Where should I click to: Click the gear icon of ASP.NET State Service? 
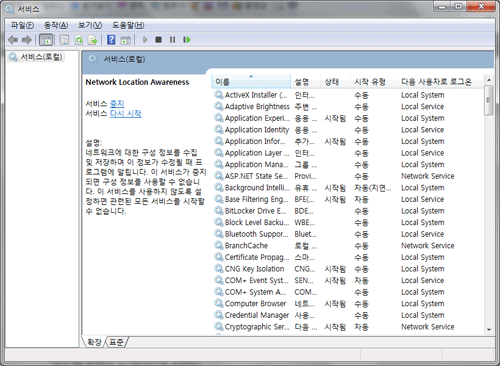click(219, 176)
